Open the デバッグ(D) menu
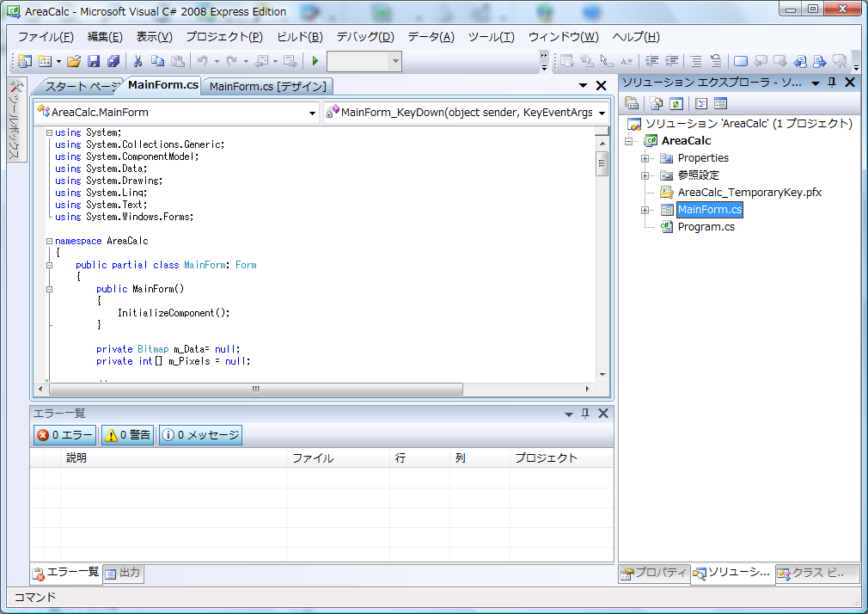 point(365,37)
